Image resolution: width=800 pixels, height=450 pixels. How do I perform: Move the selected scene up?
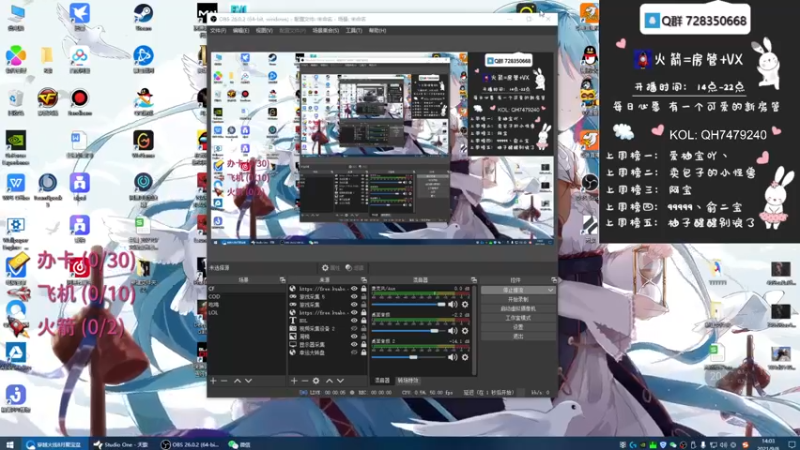pos(237,381)
